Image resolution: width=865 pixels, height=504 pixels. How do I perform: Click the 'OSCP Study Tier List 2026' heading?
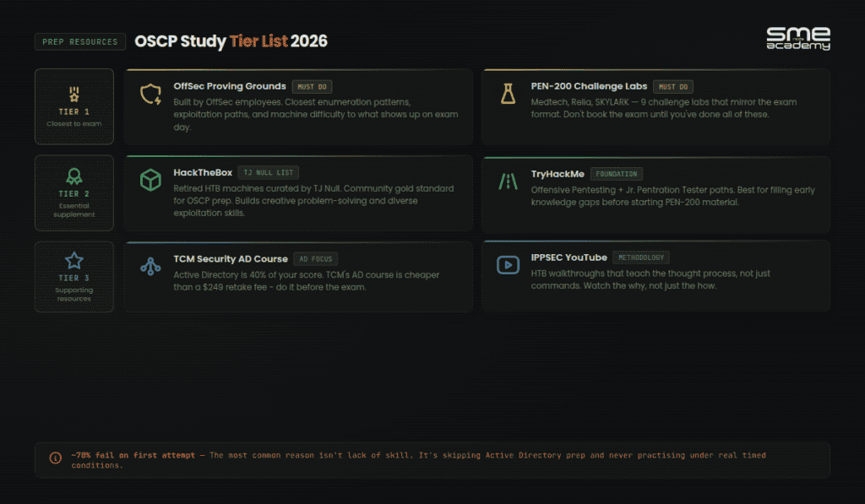[x=231, y=41]
